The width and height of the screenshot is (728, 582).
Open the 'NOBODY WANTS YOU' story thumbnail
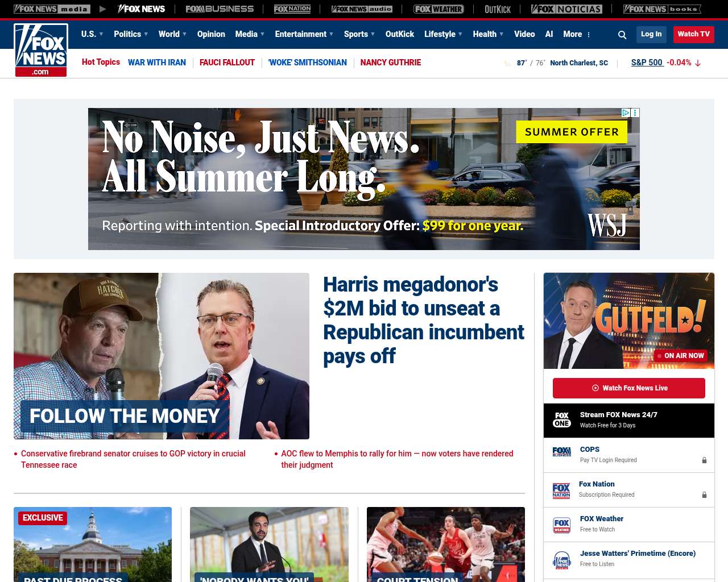[269, 544]
